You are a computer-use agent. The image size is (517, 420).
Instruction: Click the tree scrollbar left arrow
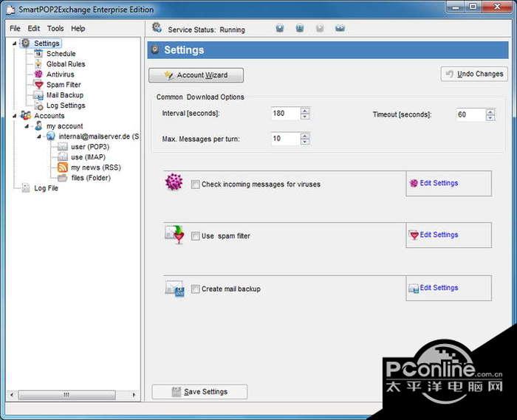pos(12,395)
